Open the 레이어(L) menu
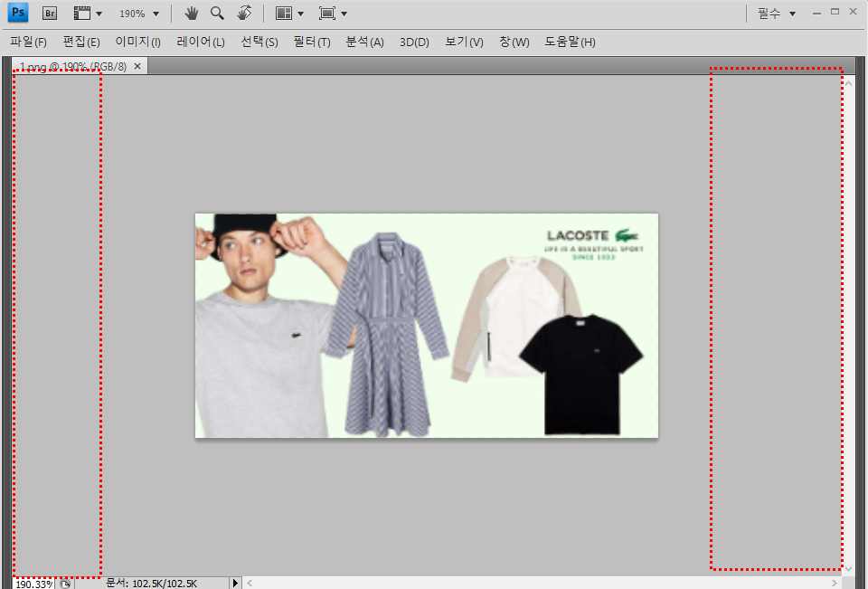868x589 pixels. point(201,43)
